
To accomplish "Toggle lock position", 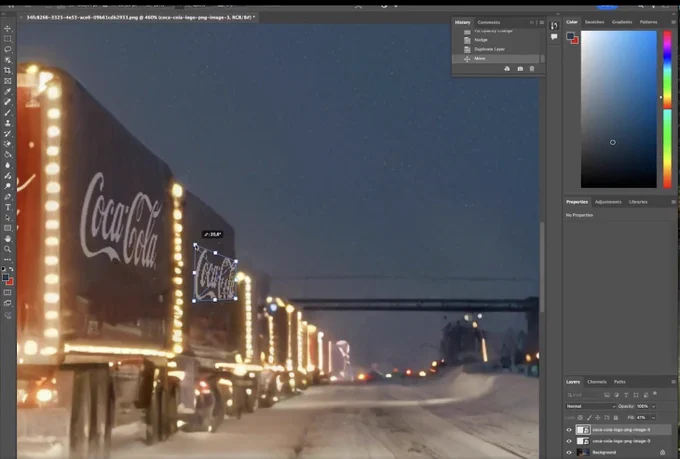I will pyautogui.click(x=598, y=417).
